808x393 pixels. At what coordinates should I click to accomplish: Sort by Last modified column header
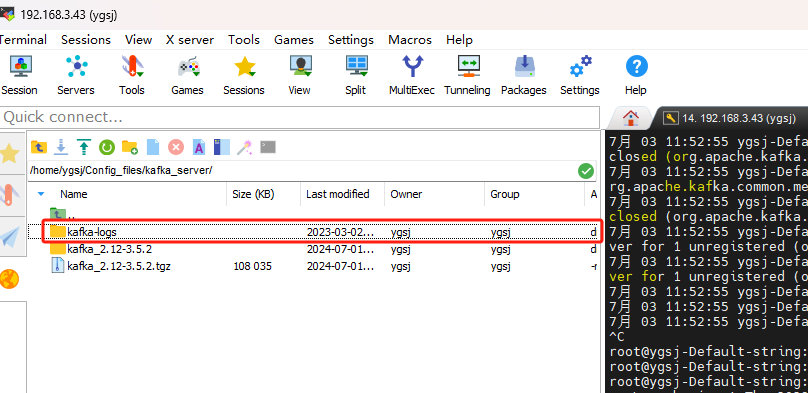[338, 194]
